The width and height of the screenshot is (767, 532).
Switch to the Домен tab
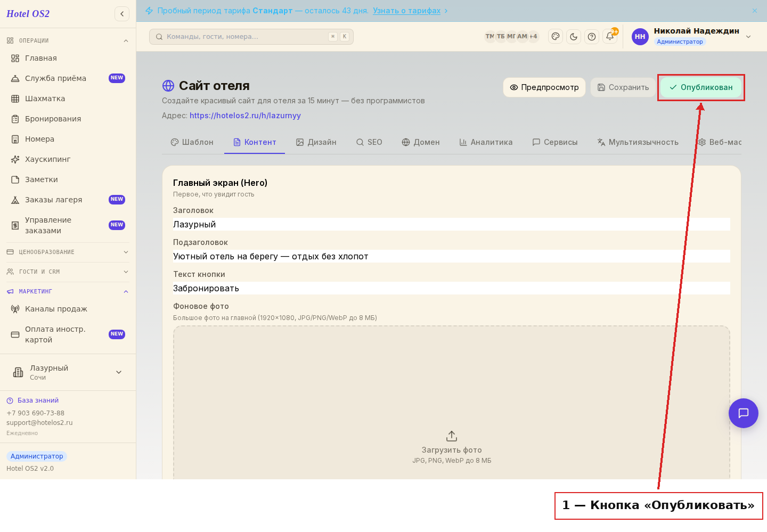click(x=421, y=142)
